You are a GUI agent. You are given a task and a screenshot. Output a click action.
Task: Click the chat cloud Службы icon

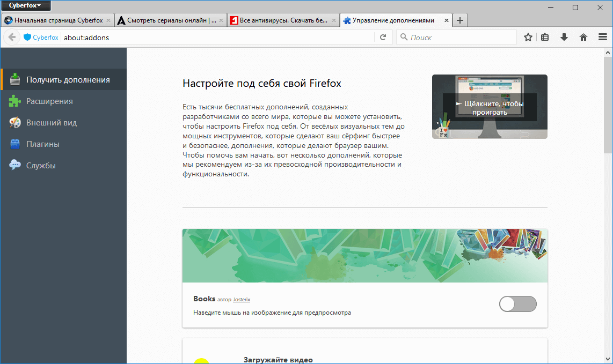[x=15, y=165]
